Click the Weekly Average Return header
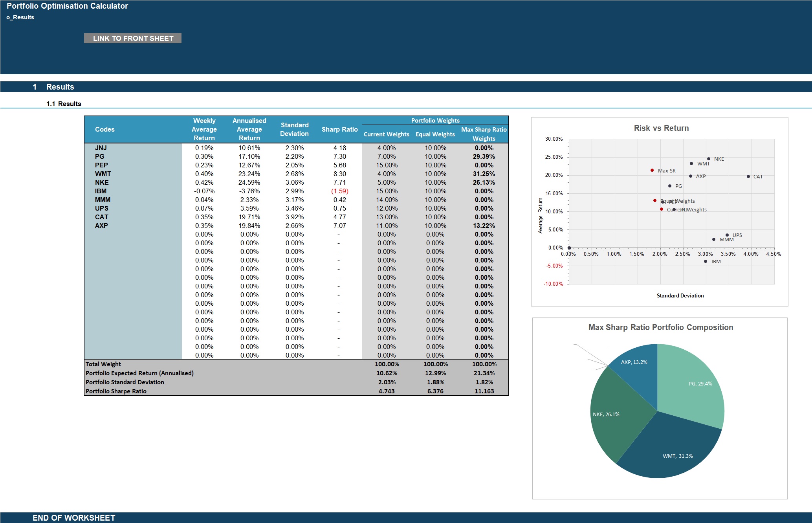 point(204,129)
